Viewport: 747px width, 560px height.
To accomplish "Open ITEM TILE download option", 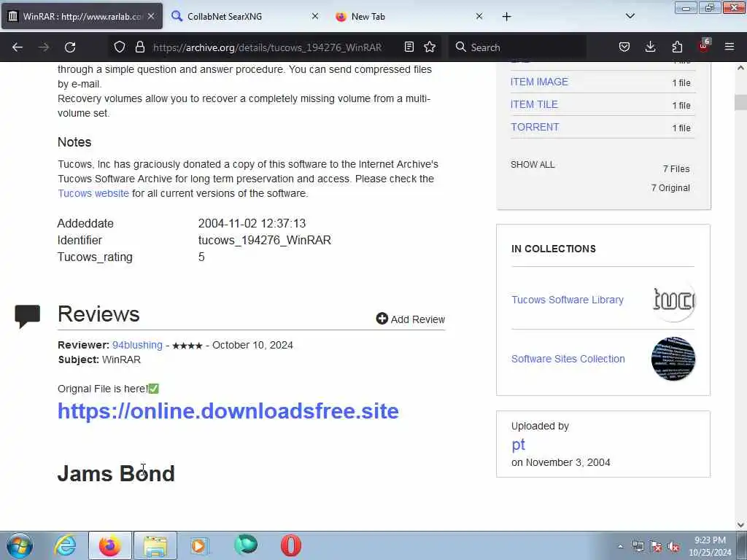I will [x=534, y=104].
